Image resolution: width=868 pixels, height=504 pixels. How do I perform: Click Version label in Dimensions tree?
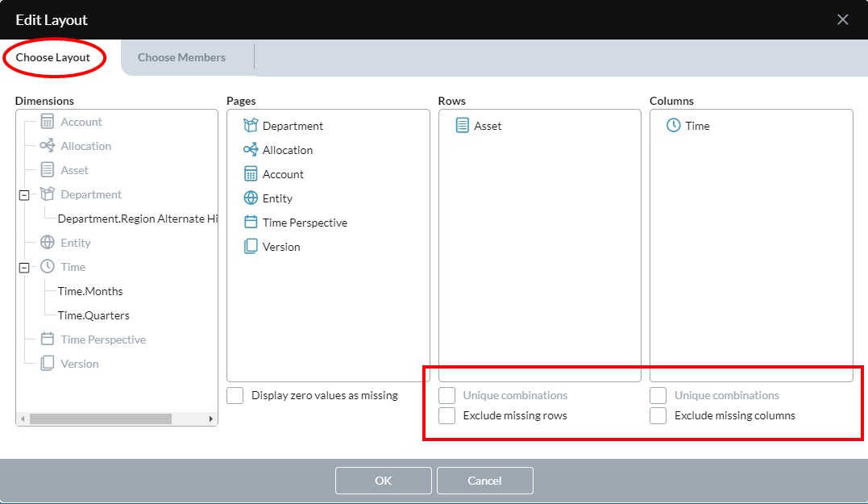(80, 364)
